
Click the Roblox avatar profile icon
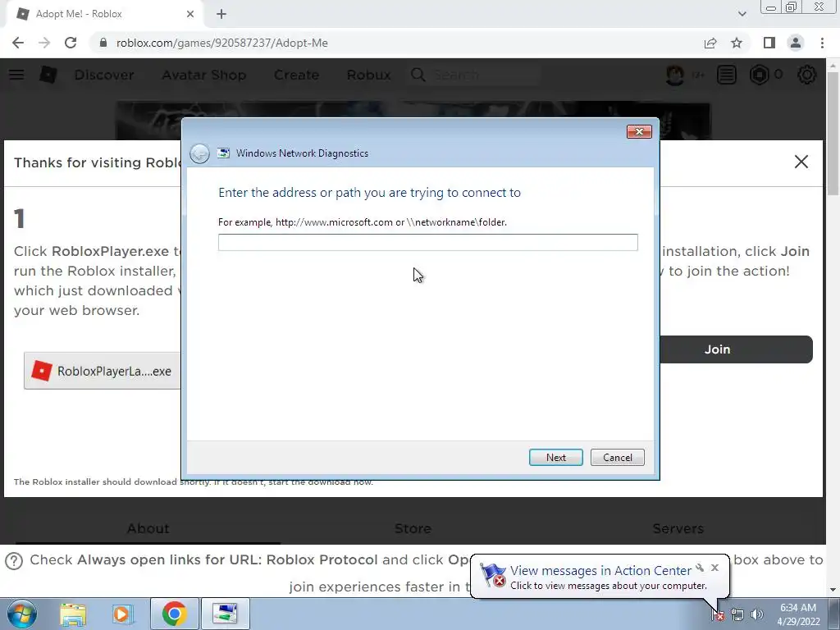click(675, 75)
